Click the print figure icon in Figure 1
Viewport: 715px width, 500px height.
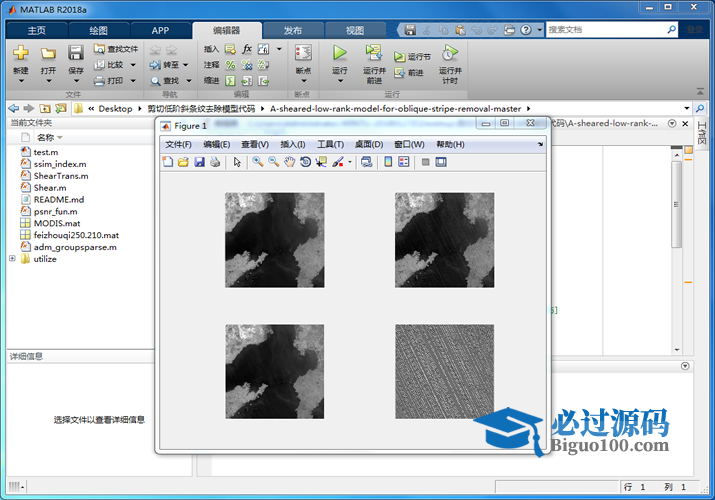[x=214, y=162]
